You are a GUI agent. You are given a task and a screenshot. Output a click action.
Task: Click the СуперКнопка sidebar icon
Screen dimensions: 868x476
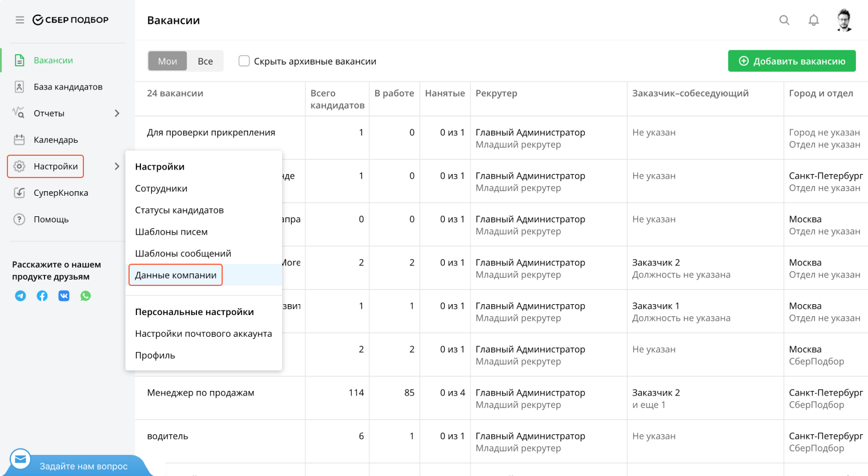pos(19,193)
